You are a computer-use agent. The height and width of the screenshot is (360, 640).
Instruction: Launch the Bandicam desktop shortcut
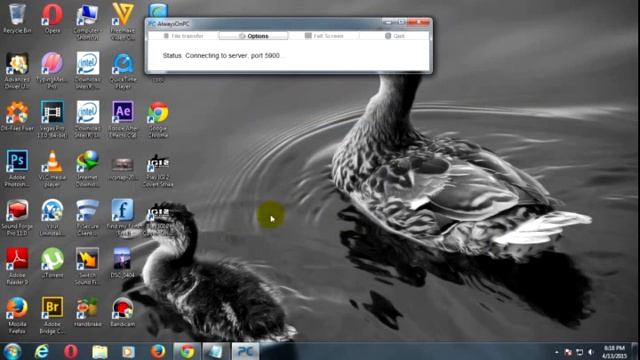[x=122, y=312]
